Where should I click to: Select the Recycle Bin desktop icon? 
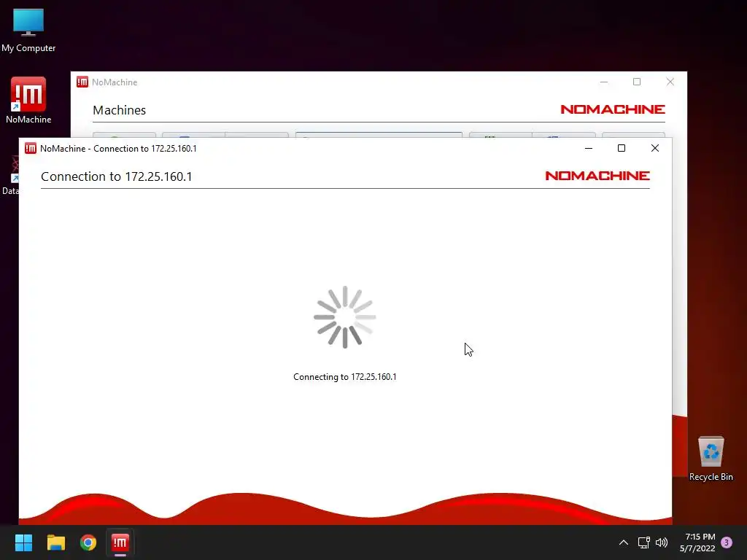click(711, 459)
